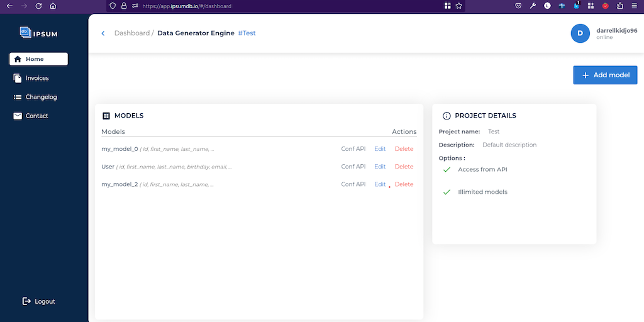The width and height of the screenshot is (644, 322).
Task: Click the Logout icon
Action: [26, 301]
